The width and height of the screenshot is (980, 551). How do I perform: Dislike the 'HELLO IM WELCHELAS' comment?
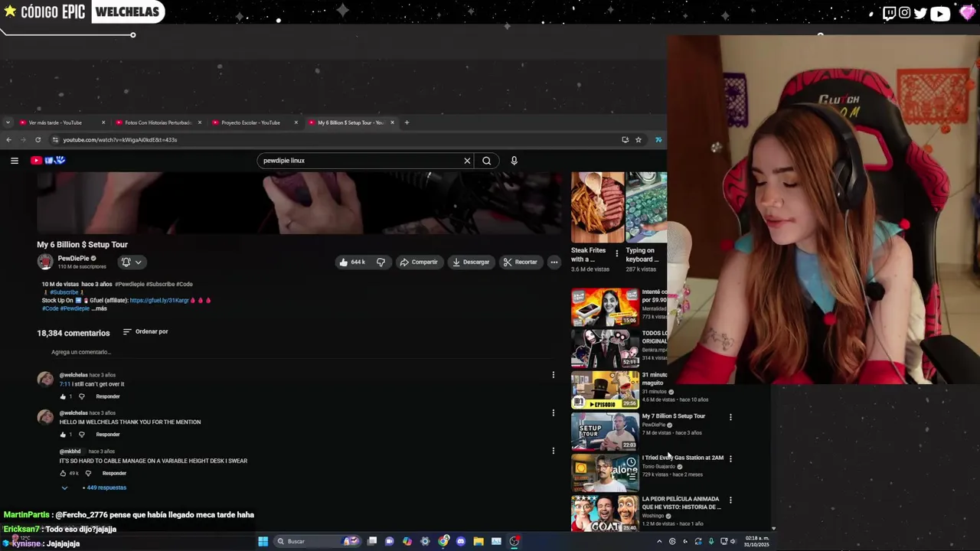[x=81, y=435]
